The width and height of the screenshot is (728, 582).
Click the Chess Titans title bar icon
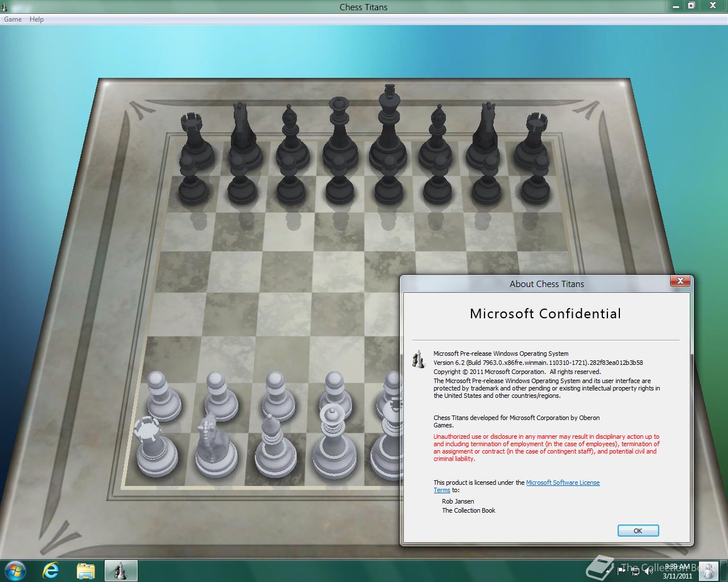click(x=5, y=7)
